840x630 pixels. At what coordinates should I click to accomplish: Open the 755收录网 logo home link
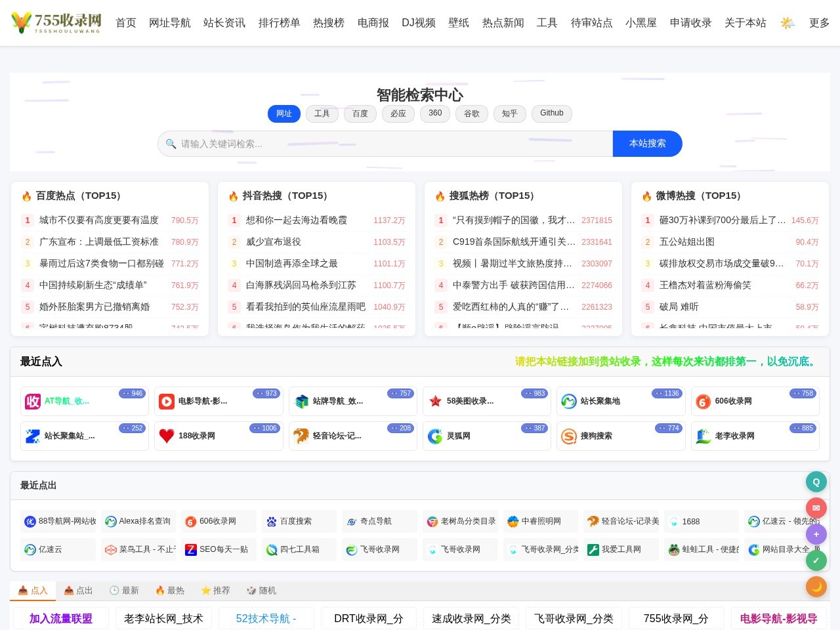click(x=56, y=22)
